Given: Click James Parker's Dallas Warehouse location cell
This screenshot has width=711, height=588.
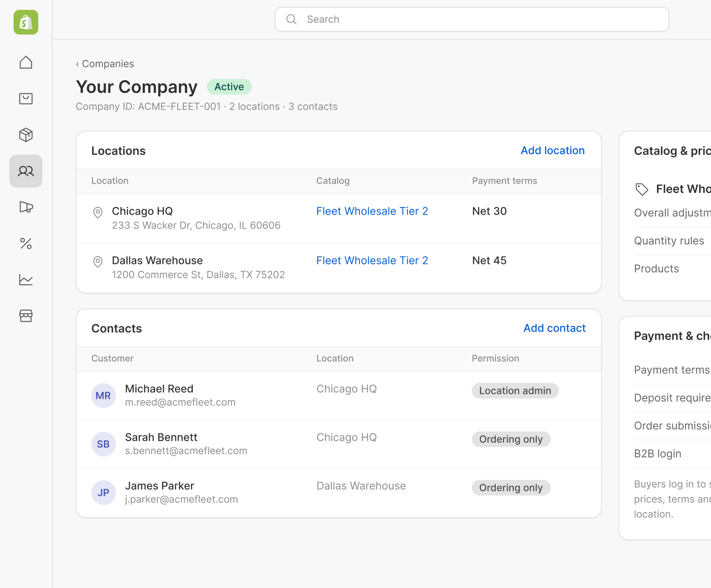Looking at the screenshot, I should (361, 486).
